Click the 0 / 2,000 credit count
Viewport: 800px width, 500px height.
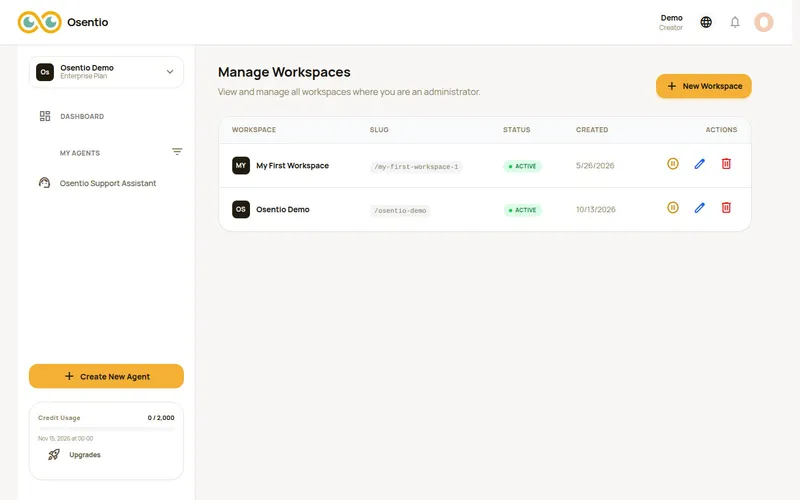tap(161, 417)
